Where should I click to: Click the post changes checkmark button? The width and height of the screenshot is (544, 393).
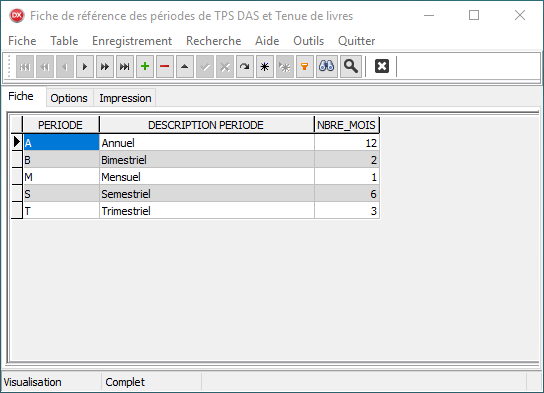[x=205, y=66]
